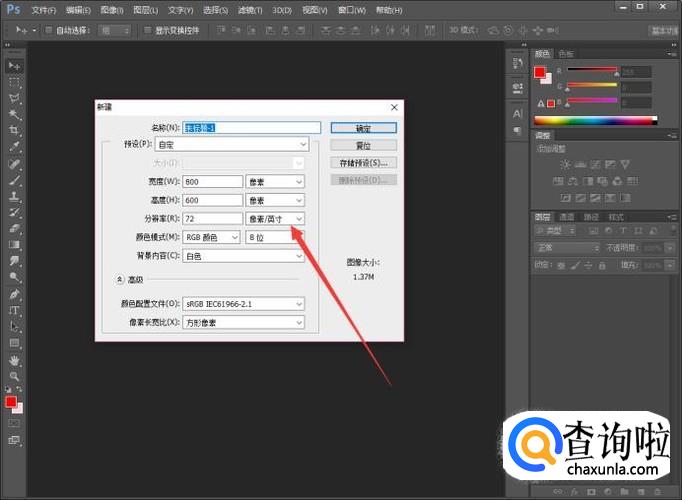Select the Move tool in the toolbar

[x=14, y=65]
